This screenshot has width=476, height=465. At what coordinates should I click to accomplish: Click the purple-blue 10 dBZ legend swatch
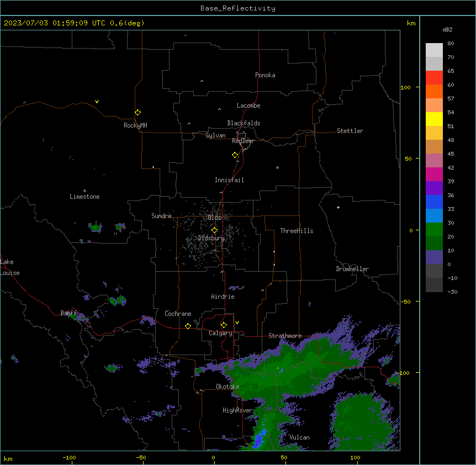434,257
